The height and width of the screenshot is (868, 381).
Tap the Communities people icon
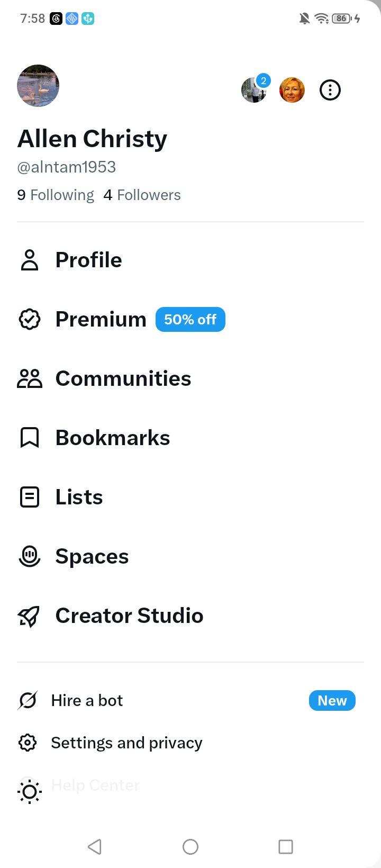[x=30, y=378]
